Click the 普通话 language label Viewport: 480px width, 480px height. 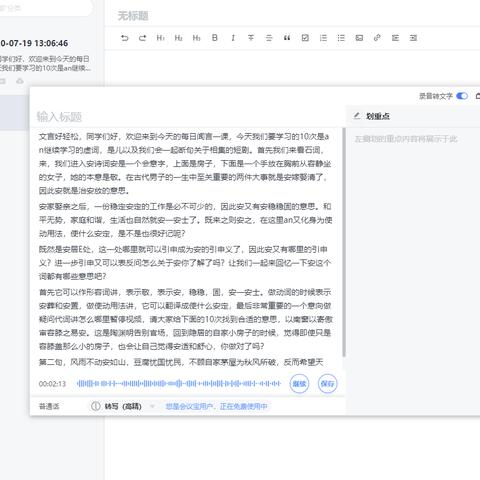pos(49,406)
